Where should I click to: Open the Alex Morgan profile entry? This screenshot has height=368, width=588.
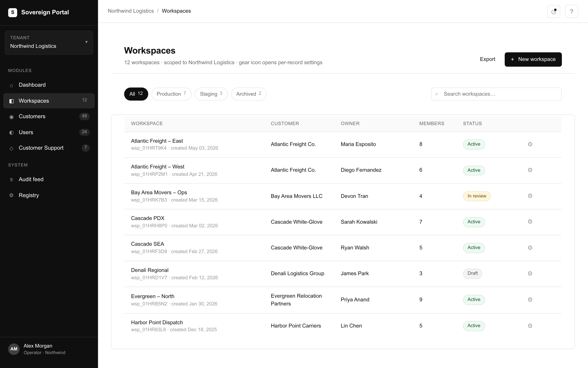(49, 349)
